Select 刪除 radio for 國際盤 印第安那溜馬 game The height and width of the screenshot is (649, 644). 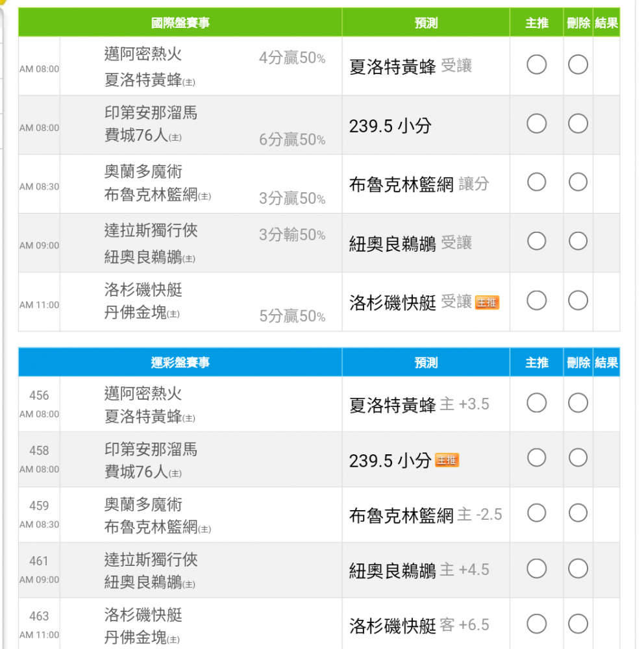click(578, 123)
